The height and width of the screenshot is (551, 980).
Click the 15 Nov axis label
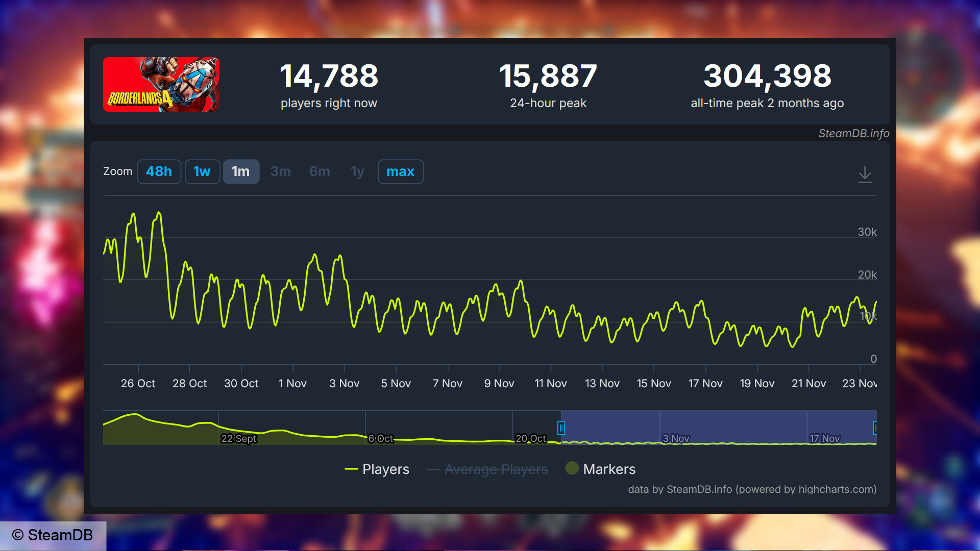click(x=654, y=383)
